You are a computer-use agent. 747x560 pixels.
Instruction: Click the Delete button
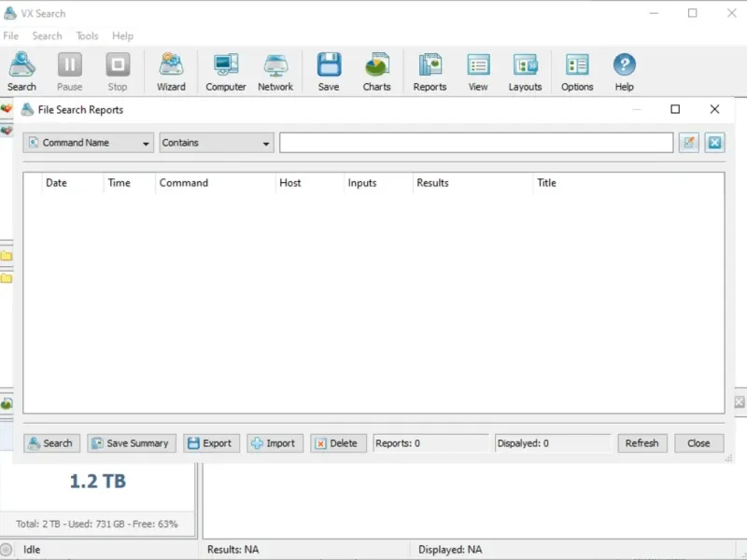tap(338, 443)
